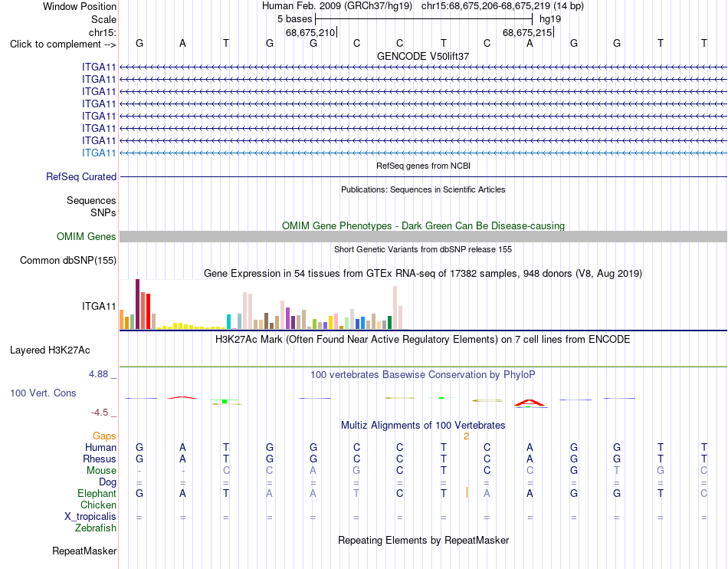Open '100 vertebrates Basewise Conservation by PhyloP'

(423, 375)
